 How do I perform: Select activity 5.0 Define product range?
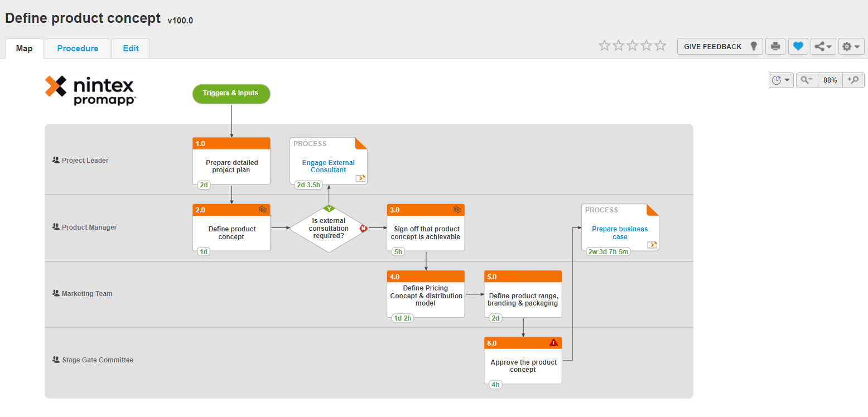click(x=523, y=294)
